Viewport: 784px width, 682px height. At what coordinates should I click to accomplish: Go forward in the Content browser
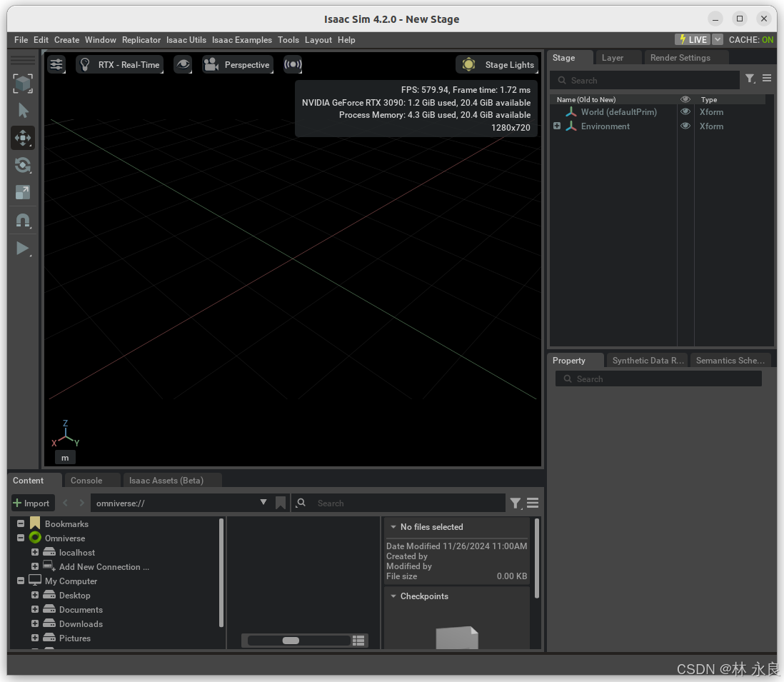coord(81,503)
